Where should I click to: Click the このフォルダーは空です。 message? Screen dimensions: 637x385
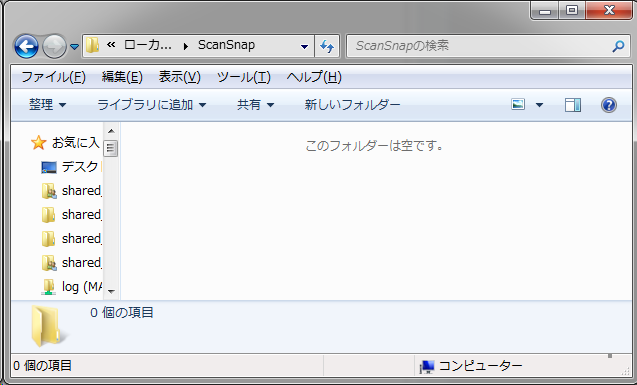pyautogui.click(x=374, y=145)
